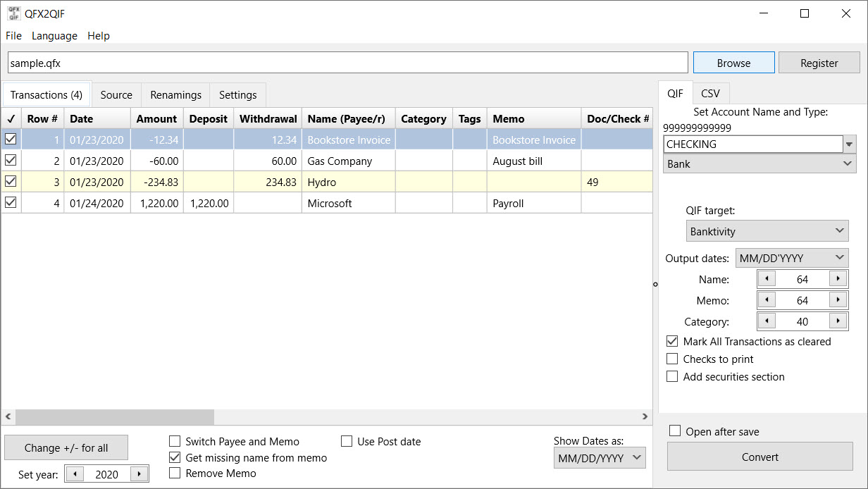Screen dimensions: 868x489
Task: Click the Microsoft payee cell
Action: tap(349, 203)
